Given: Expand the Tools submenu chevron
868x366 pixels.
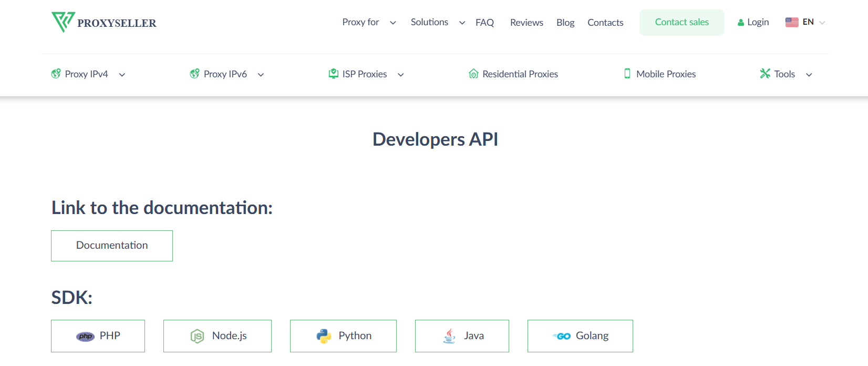Looking at the screenshot, I should [x=809, y=75].
